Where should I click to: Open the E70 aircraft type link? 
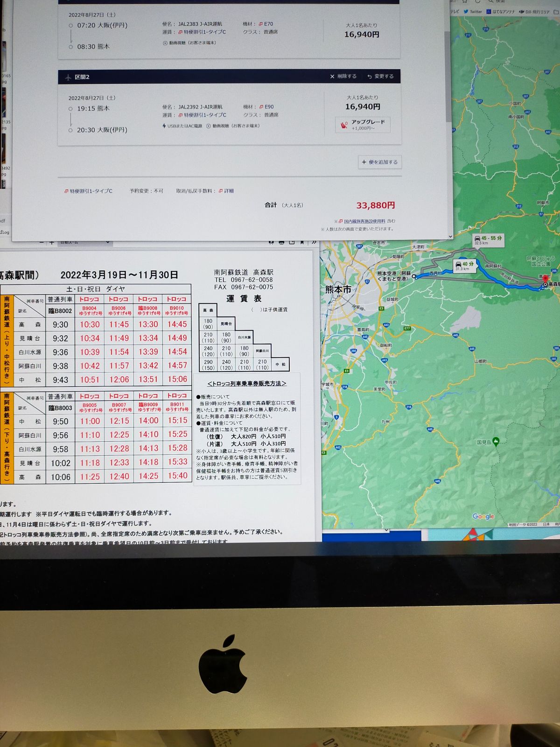click(x=266, y=24)
